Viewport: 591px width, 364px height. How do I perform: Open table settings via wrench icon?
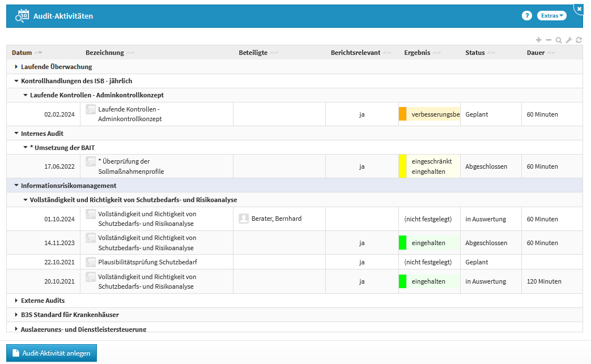click(568, 40)
